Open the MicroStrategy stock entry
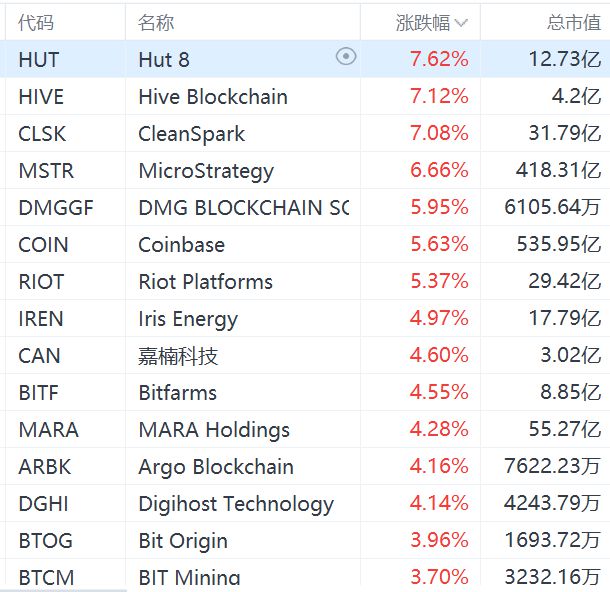This screenshot has width=610, height=592. pyautogui.click(x=205, y=170)
